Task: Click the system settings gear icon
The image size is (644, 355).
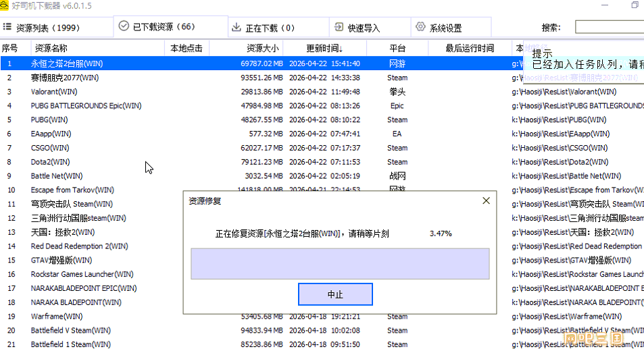Action: pyautogui.click(x=420, y=27)
